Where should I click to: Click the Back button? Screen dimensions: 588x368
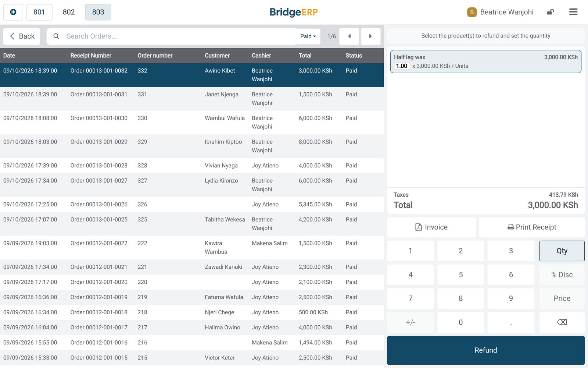[22, 36]
